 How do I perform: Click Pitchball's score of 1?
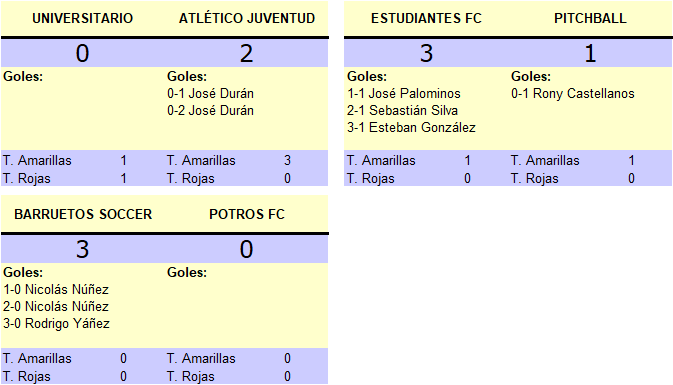(x=590, y=53)
